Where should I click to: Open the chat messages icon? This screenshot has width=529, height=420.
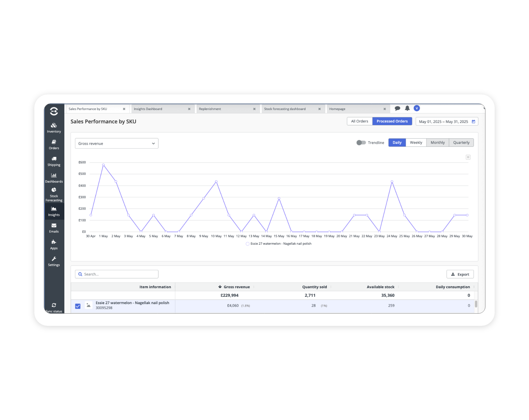click(398, 108)
